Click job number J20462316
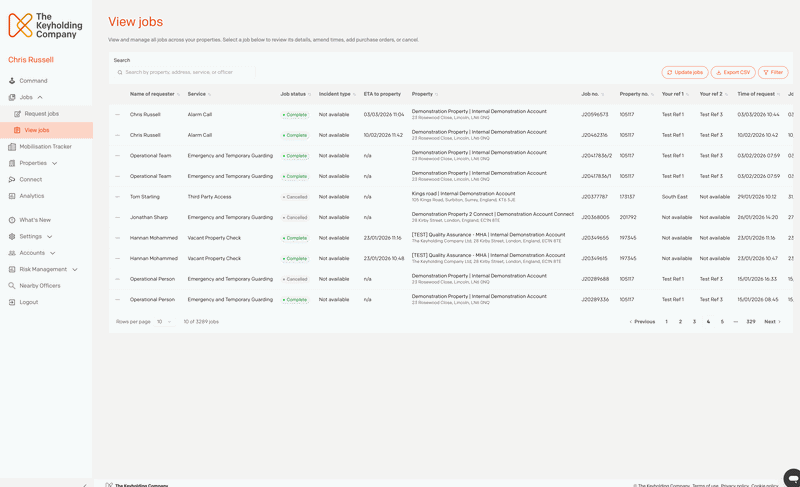The height and width of the screenshot is (487, 800). (594, 135)
